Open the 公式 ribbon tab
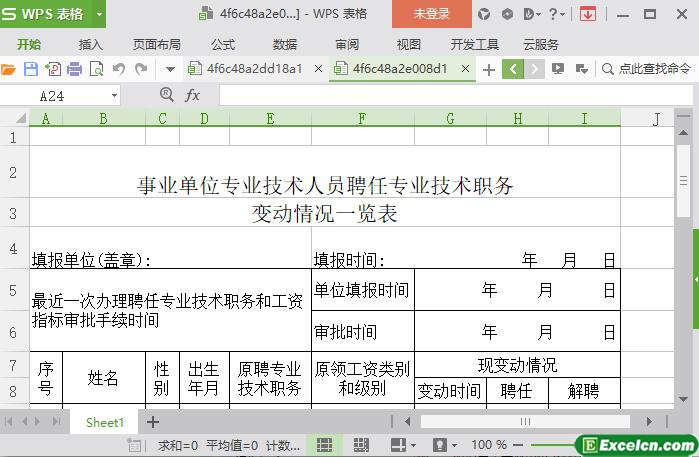The width and height of the screenshot is (699, 457). [x=223, y=45]
